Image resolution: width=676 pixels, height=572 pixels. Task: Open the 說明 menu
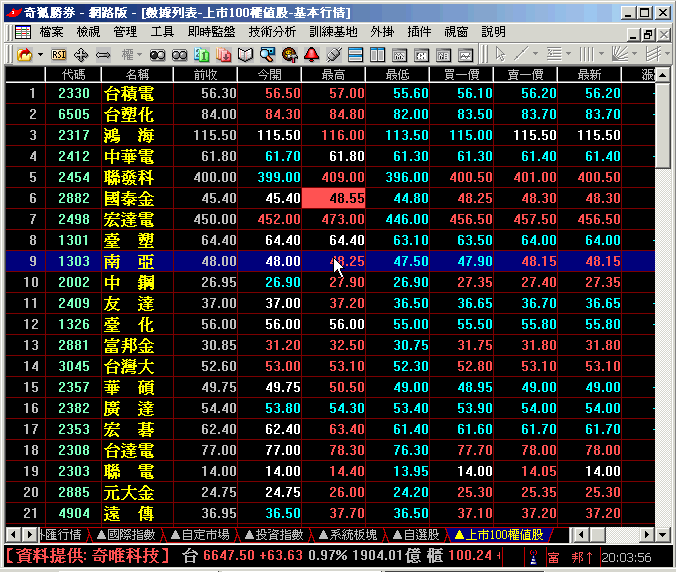[x=493, y=32]
